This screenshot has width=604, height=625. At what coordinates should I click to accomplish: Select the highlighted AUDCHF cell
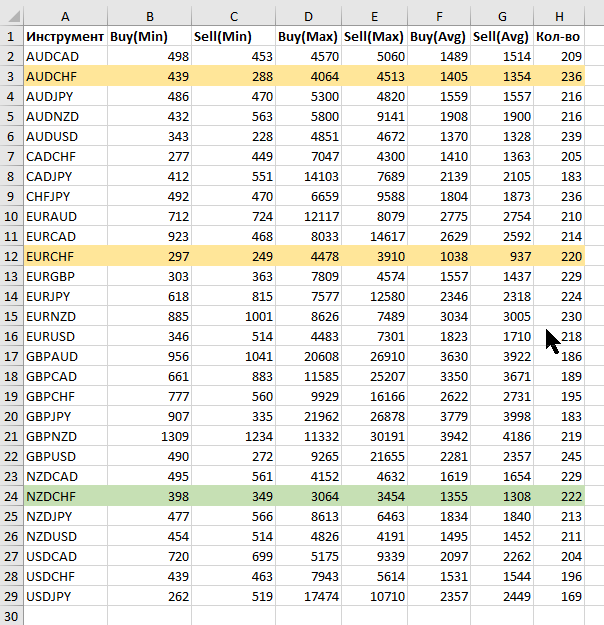point(65,76)
